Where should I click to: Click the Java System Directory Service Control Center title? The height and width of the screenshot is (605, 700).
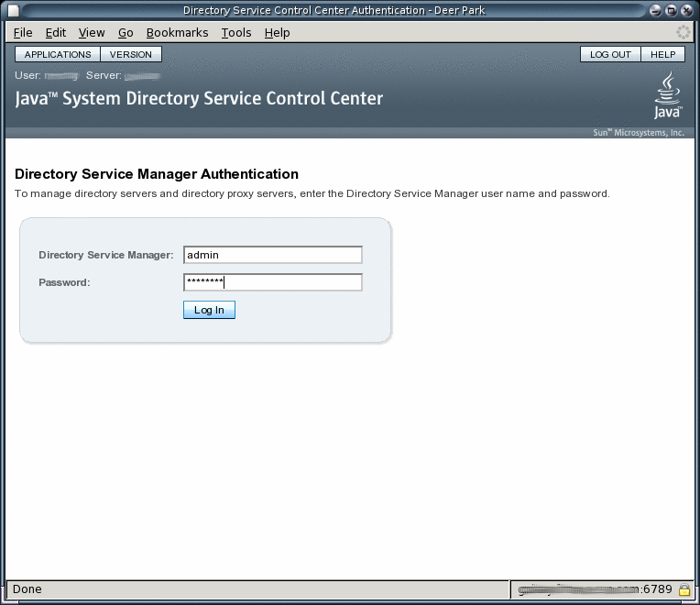pos(199,99)
